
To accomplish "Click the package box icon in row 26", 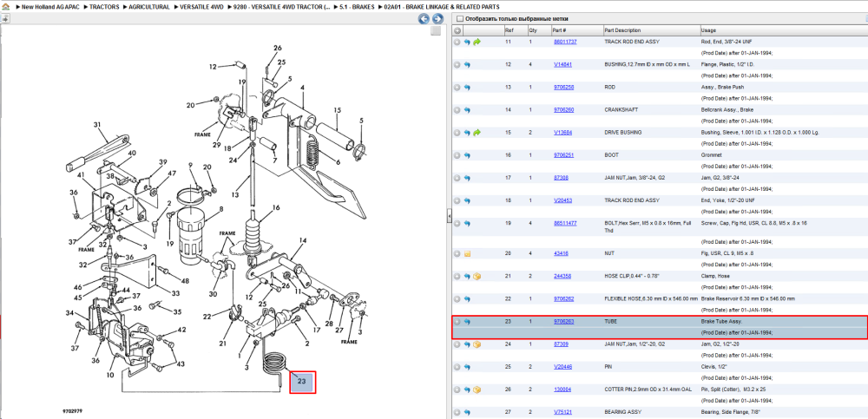I will click(x=477, y=390).
